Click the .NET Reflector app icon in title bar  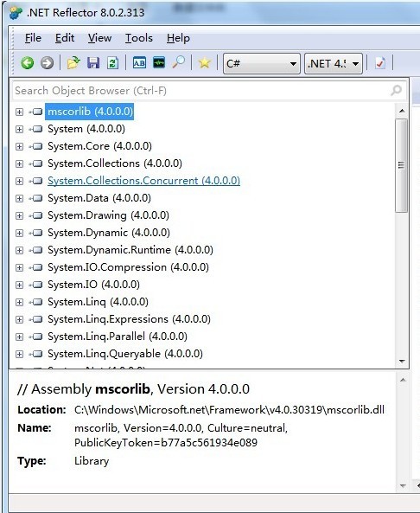pos(16,12)
